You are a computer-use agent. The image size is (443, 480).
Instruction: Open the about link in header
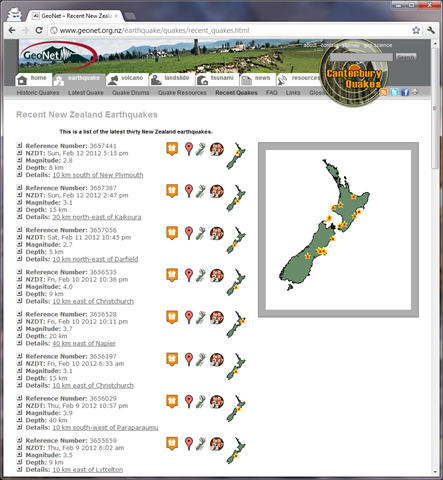310,45
